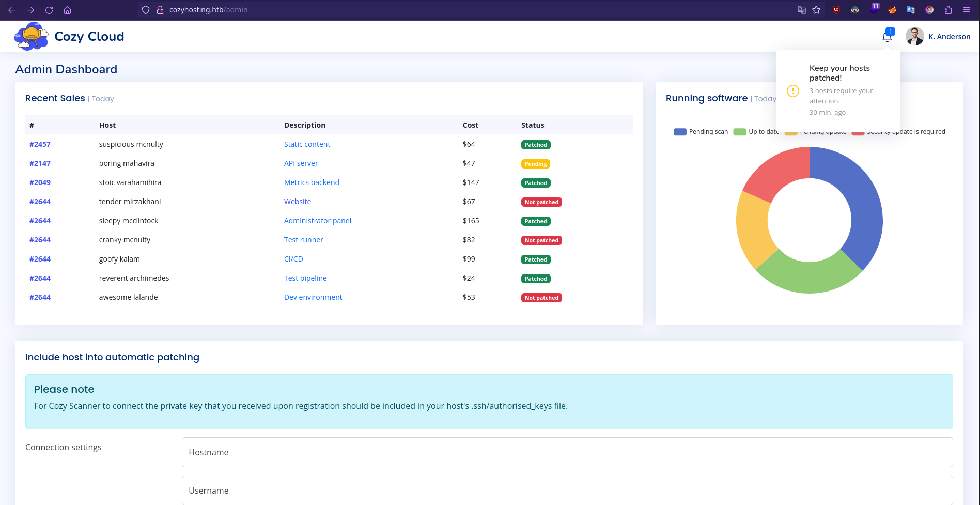Open the Firefox hamburger menu
Screen dimensions: 980x505
(967, 10)
